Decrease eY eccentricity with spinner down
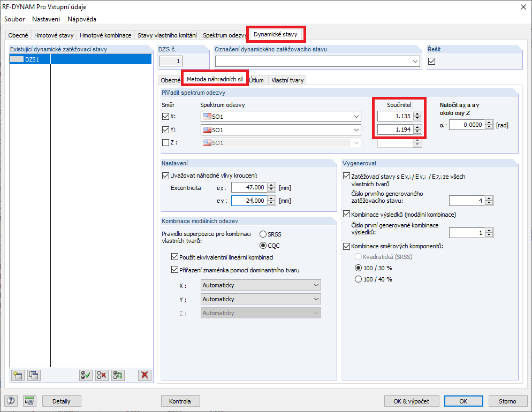The image size is (532, 412). [x=271, y=203]
